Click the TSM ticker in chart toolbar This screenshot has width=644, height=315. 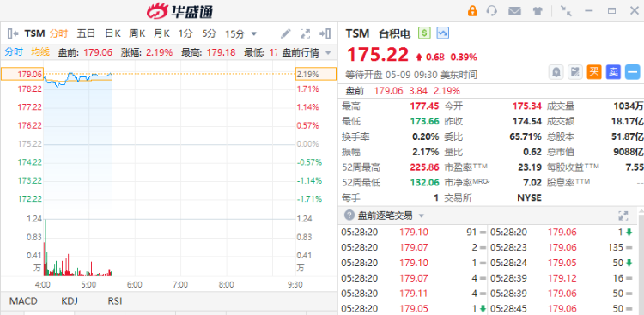point(34,33)
